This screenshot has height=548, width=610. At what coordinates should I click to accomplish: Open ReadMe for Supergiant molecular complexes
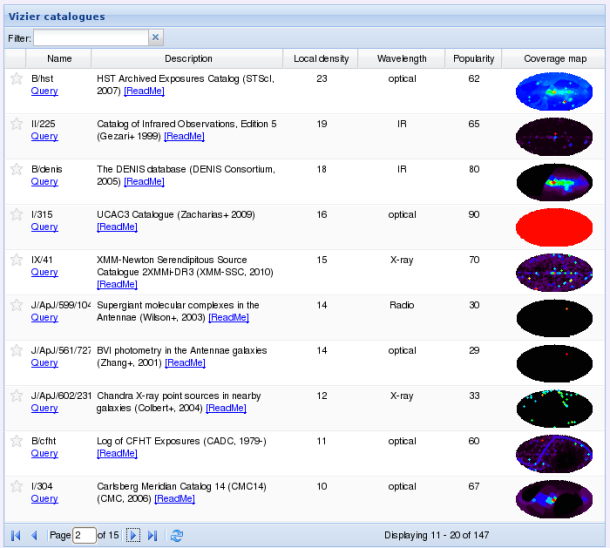point(229,318)
